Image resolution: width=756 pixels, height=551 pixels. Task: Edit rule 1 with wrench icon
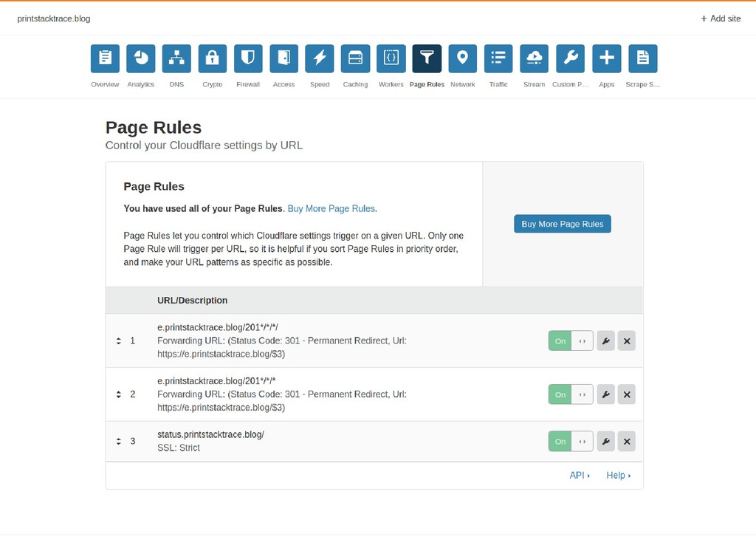606,340
